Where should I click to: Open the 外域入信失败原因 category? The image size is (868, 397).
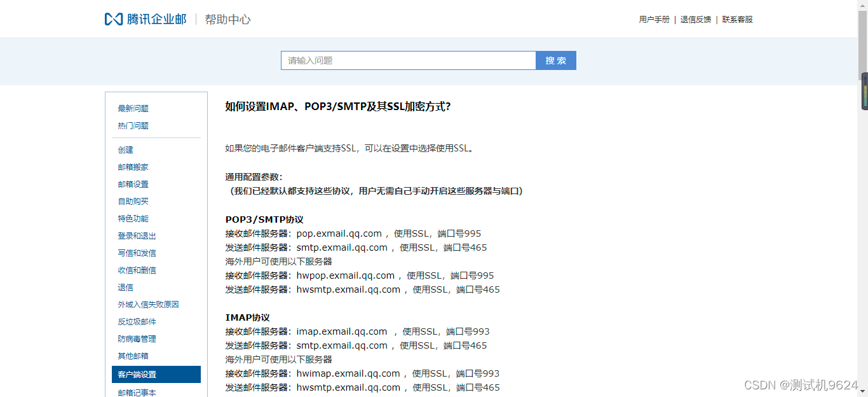149,305
